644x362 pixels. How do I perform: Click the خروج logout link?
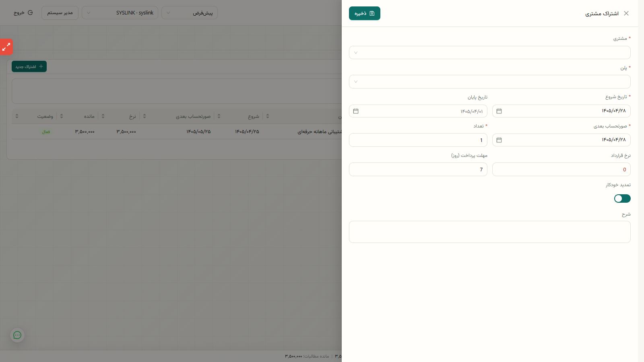coord(23,13)
